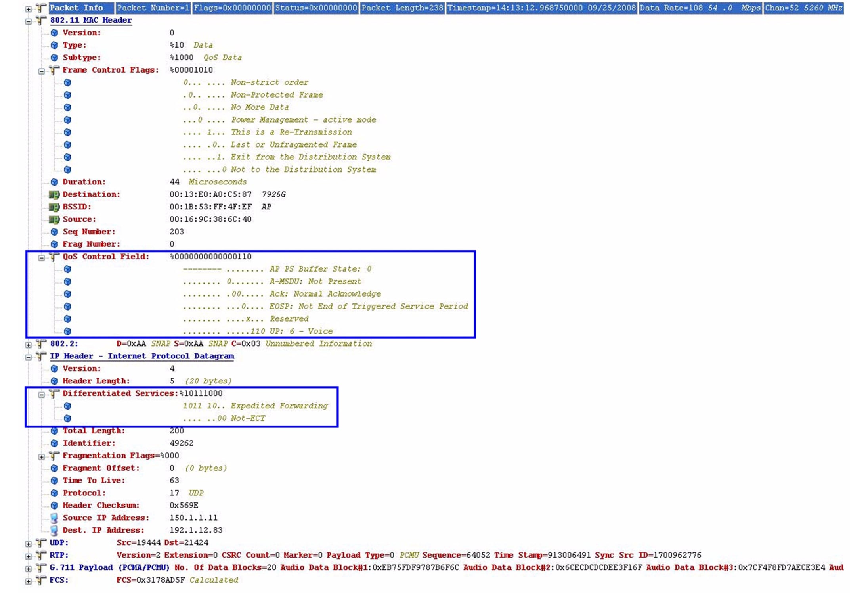Screen dimensions: 868x600
Task: Click the network card icon next to BSSID
Action: 54,207
